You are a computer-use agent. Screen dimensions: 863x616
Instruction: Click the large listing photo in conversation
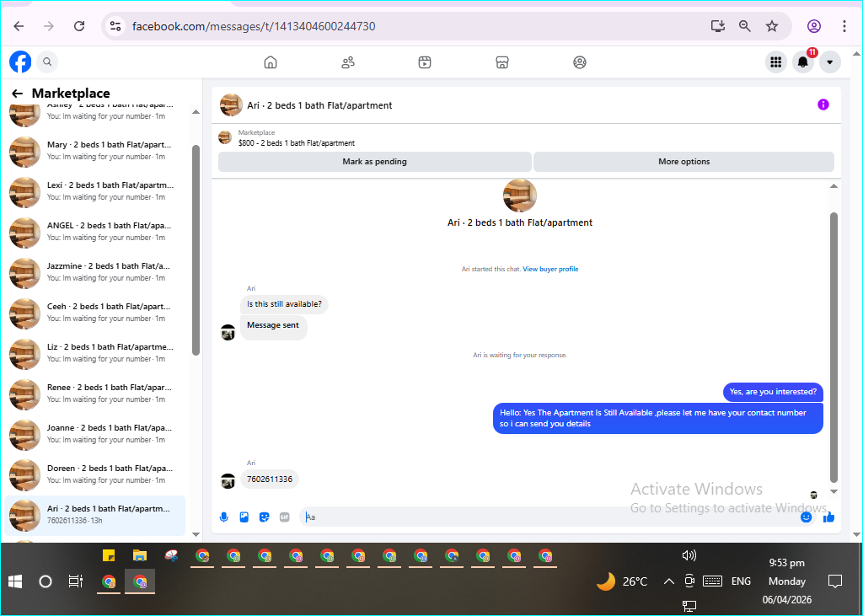(x=519, y=196)
